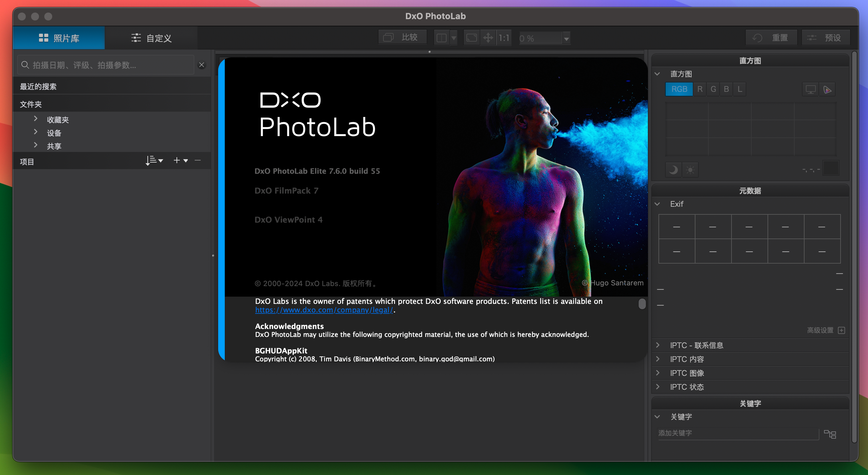Image resolution: width=868 pixels, height=475 pixels.
Task: Click the 自定义 sliders icon
Action: [136, 38]
